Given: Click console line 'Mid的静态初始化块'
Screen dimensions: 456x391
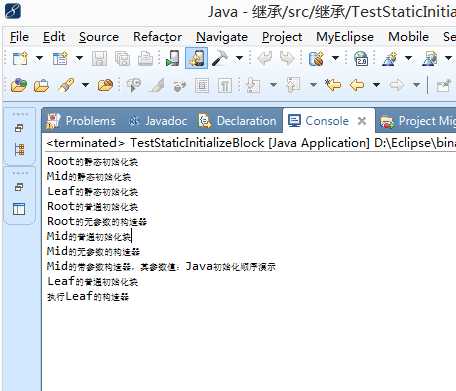Looking at the screenshot, I should point(89,177).
